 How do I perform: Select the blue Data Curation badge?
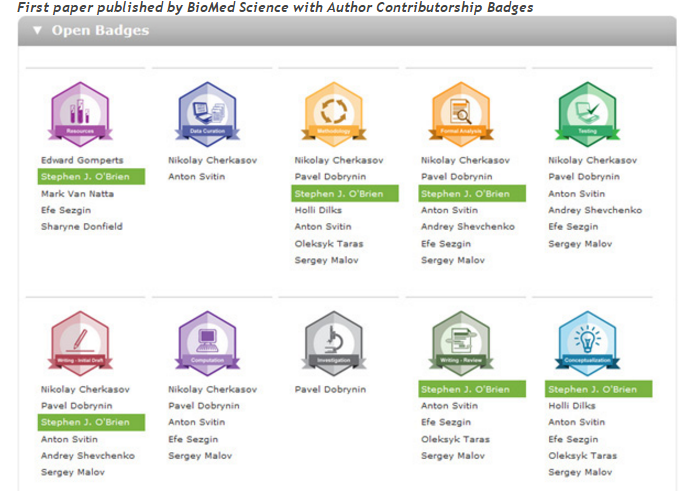(x=207, y=114)
